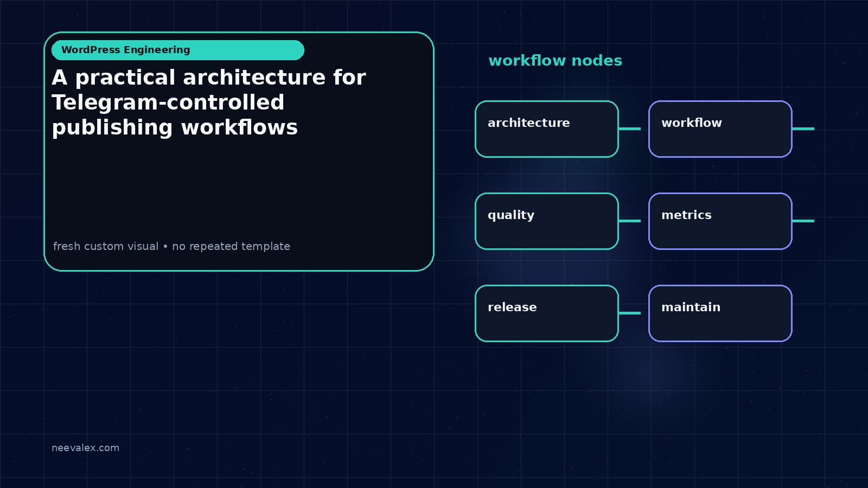
Task: Select the release node box
Action: (x=547, y=313)
